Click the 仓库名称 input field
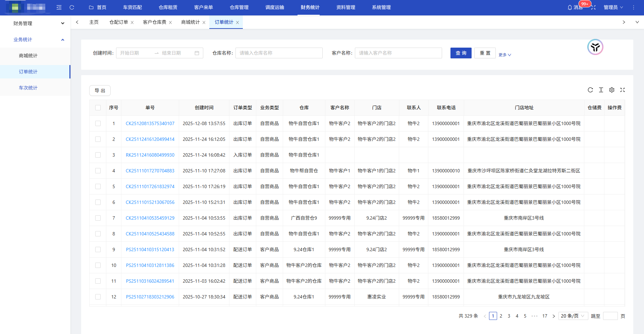644x334 pixels. pos(279,53)
